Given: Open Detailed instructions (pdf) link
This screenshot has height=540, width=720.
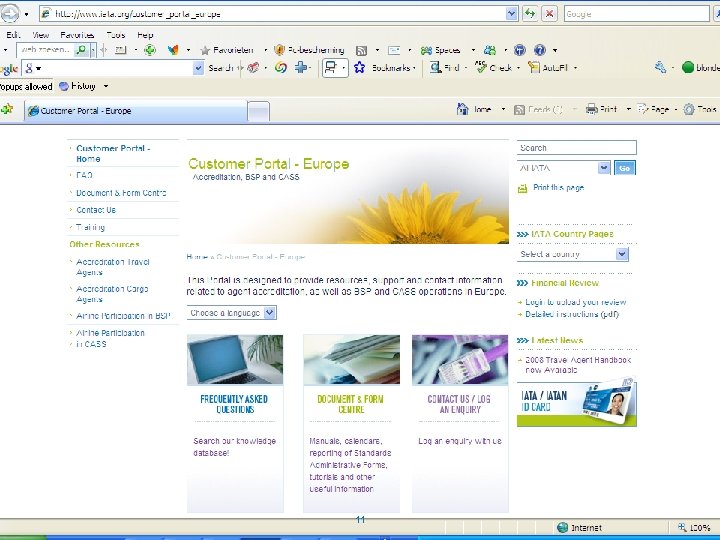Looking at the screenshot, I should tap(572, 314).
